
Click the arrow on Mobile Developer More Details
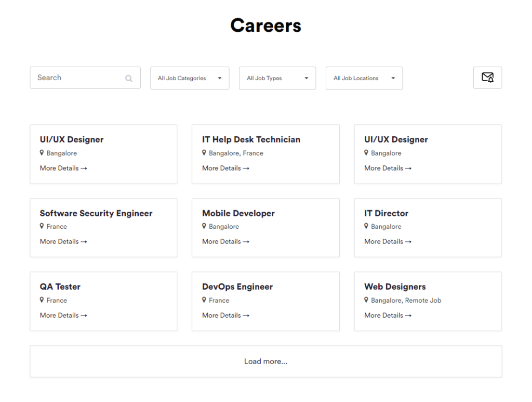[x=246, y=241]
